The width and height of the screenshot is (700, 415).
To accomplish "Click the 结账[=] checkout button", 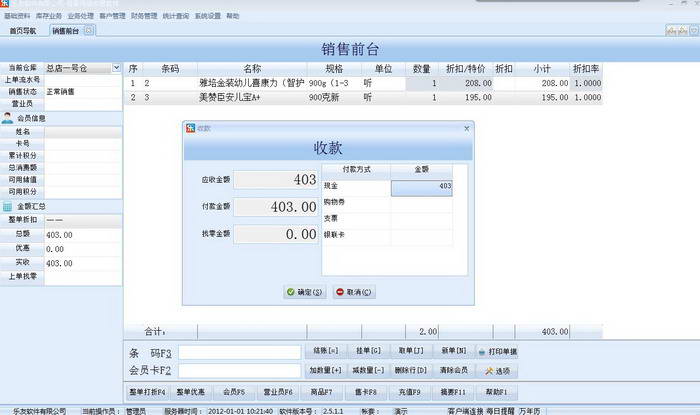I will click(326, 351).
